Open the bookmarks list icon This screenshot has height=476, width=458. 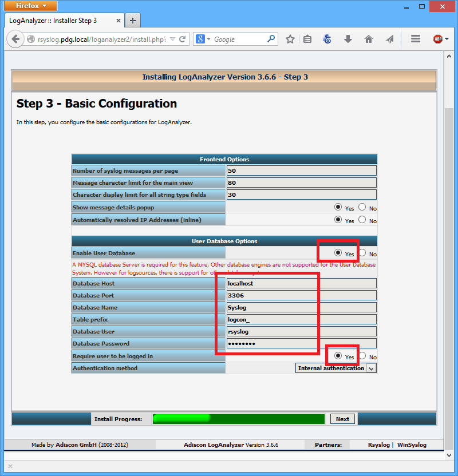coord(307,39)
